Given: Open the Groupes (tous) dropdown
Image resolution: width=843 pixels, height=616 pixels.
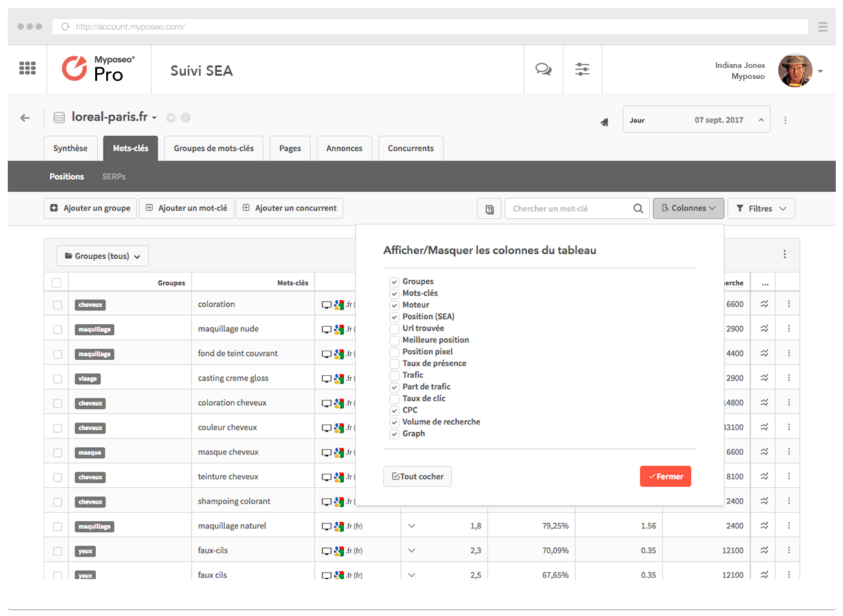Looking at the screenshot, I should click(x=102, y=256).
